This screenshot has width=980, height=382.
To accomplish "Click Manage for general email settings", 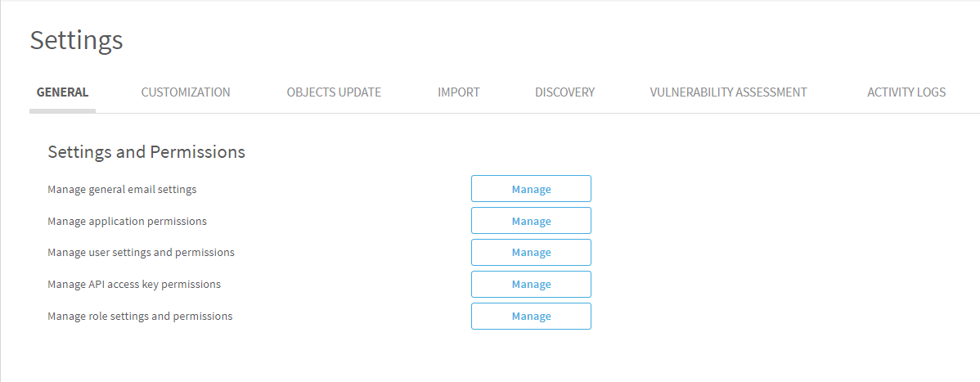I will pyautogui.click(x=531, y=189).
